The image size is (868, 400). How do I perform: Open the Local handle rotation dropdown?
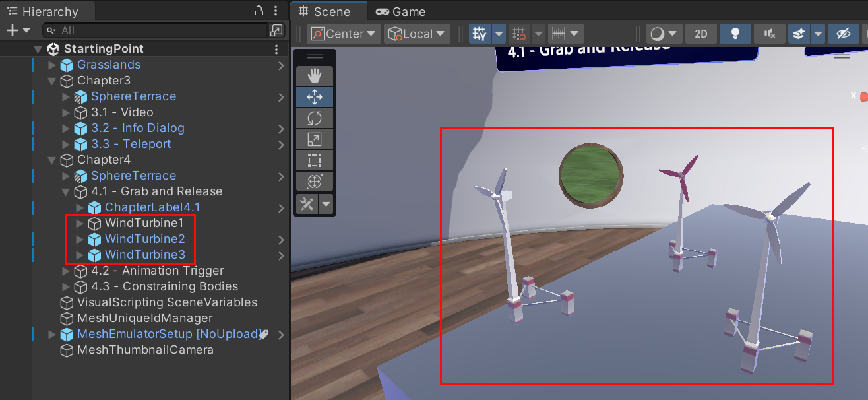click(x=418, y=34)
